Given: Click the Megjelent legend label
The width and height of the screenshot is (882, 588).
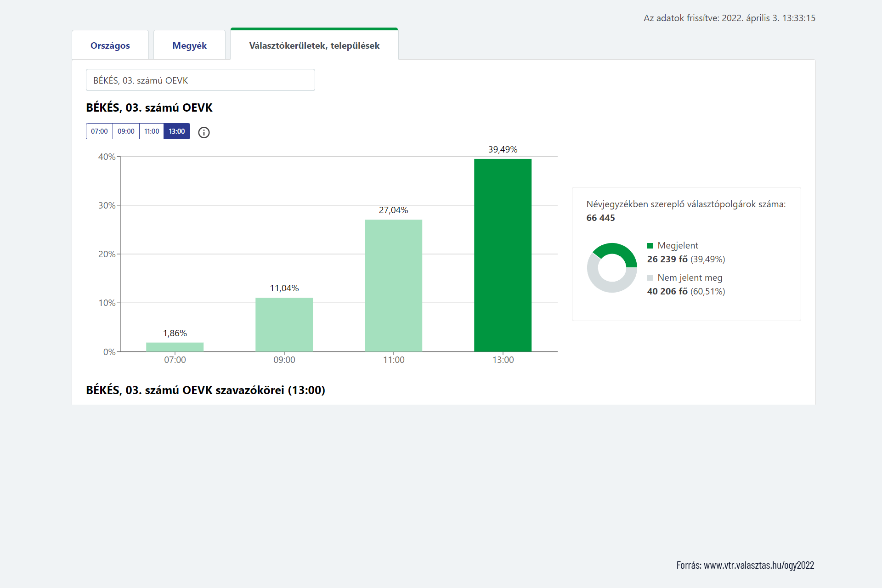Looking at the screenshot, I should coord(678,245).
